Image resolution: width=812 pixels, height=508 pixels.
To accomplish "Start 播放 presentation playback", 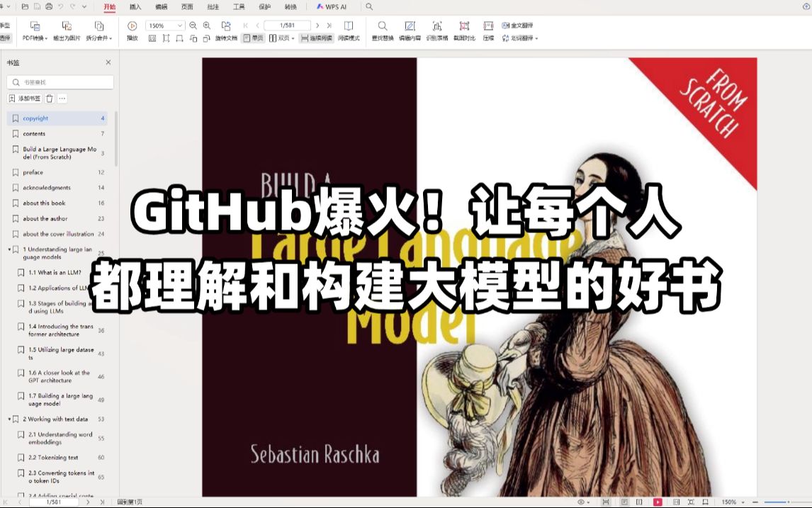I will pos(132,31).
